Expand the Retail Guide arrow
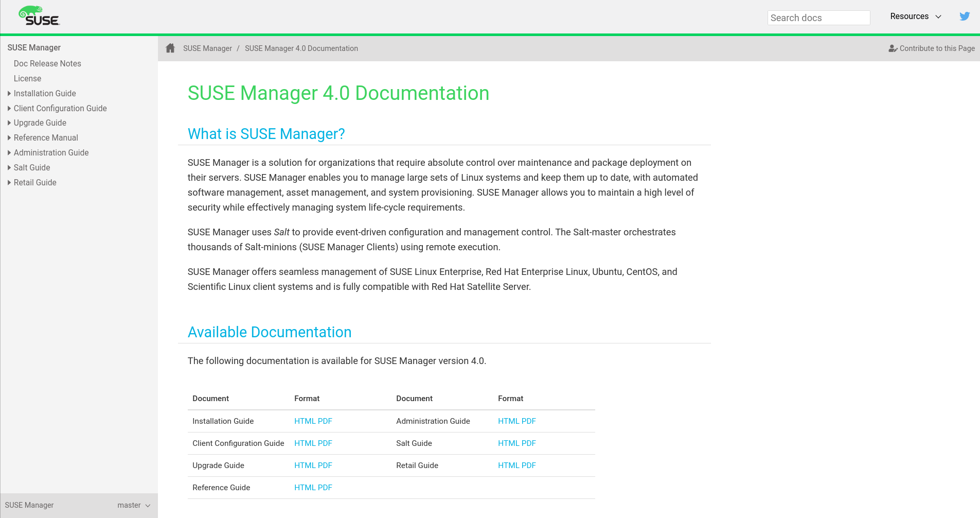Screen dimensions: 980x518 point(9,182)
